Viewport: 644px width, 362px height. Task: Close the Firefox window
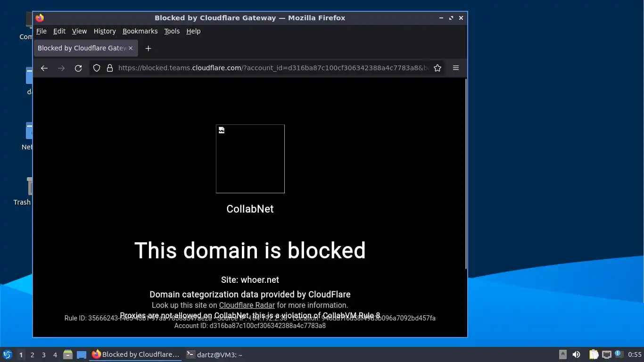[x=461, y=18]
